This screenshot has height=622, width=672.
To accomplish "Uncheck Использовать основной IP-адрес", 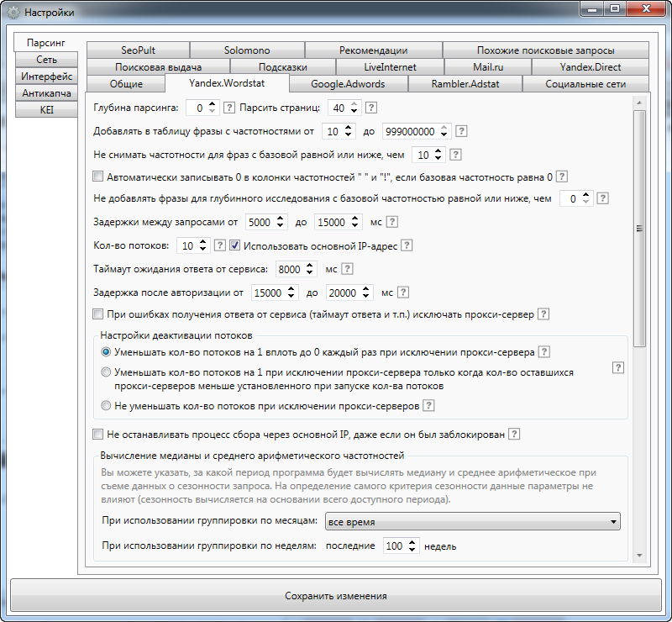I will pyautogui.click(x=234, y=245).
